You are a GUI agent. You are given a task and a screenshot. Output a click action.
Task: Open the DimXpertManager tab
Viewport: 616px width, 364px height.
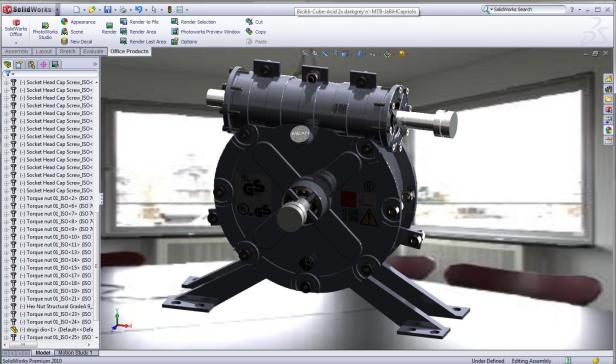pyautogui.click(x=43, y=64)
